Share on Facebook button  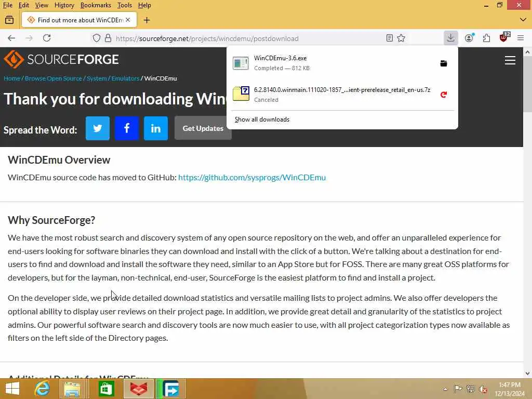pyautogui.click(x=127, y=128)
